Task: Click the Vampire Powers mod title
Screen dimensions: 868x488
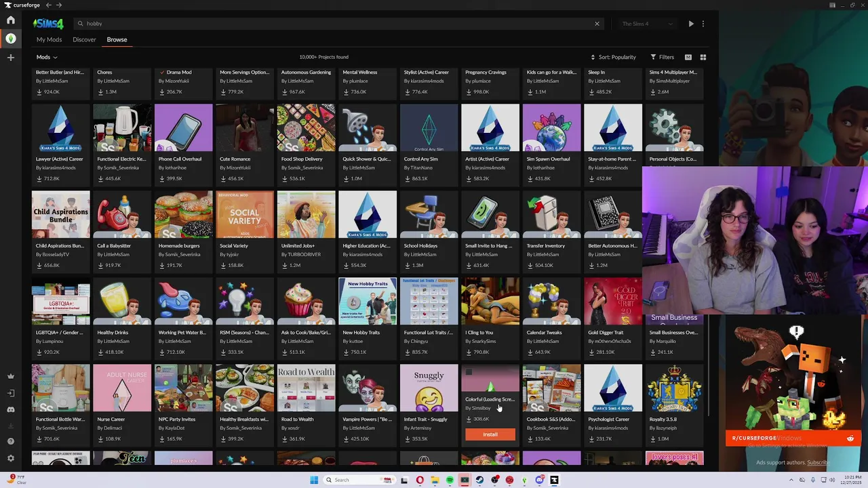Action: click(x=367, y=420)
